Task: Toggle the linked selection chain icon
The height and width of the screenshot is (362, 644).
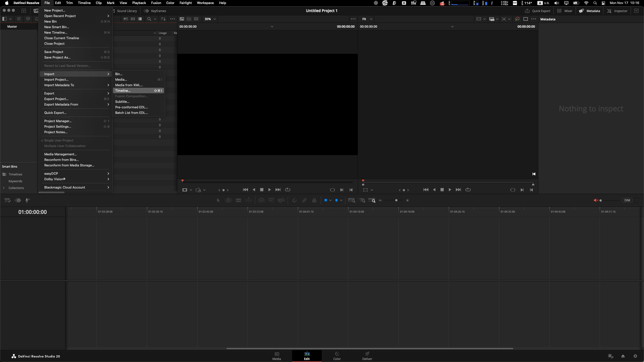Action: (304, 200)
